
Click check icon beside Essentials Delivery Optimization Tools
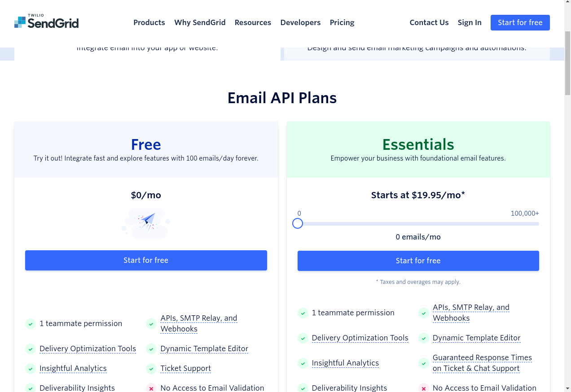pos(303,338)
